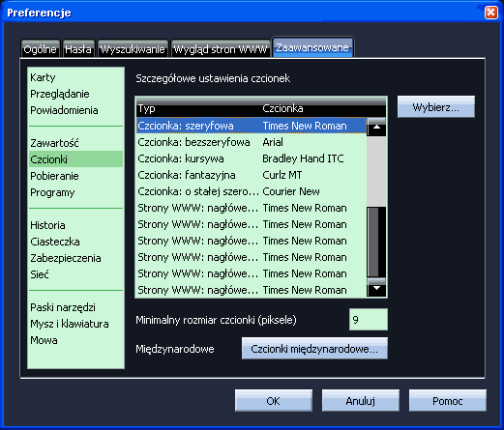Select Ciasteczka in the sidebar
Image resolution: width=504 pixels, height=430 pixels.
pos(75,242)
